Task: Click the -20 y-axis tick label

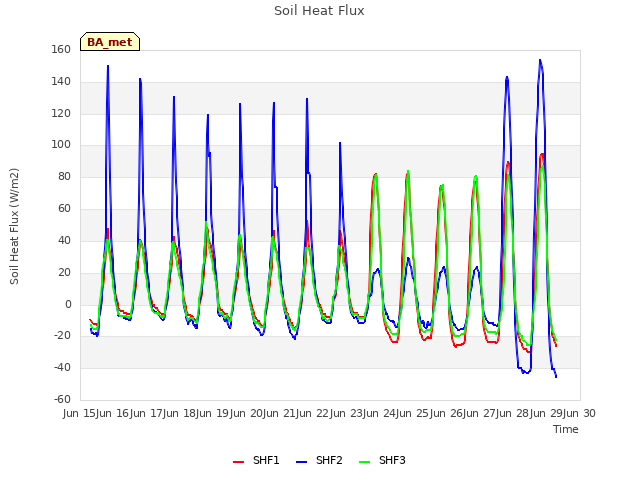Action: (x=62, y=336)
